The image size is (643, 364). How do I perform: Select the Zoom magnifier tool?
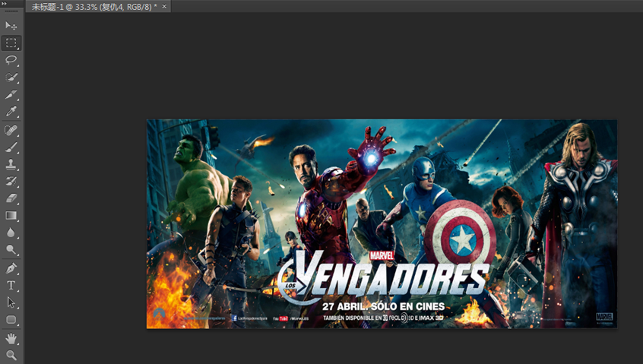point(11,355)
